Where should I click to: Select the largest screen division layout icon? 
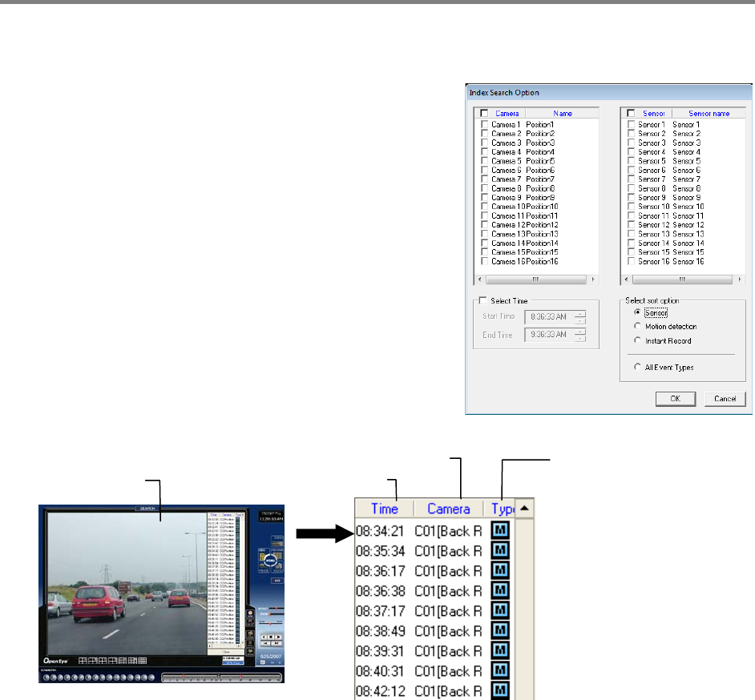[143, 660]
